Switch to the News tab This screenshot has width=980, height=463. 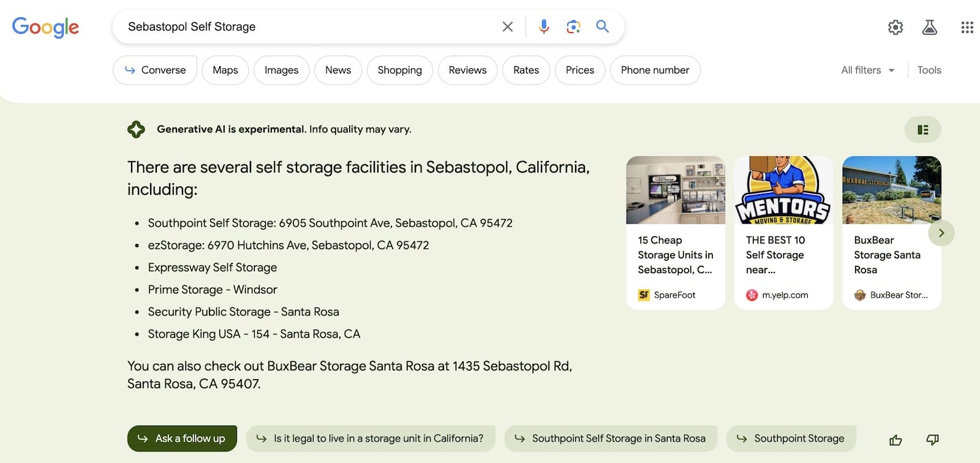338,70
